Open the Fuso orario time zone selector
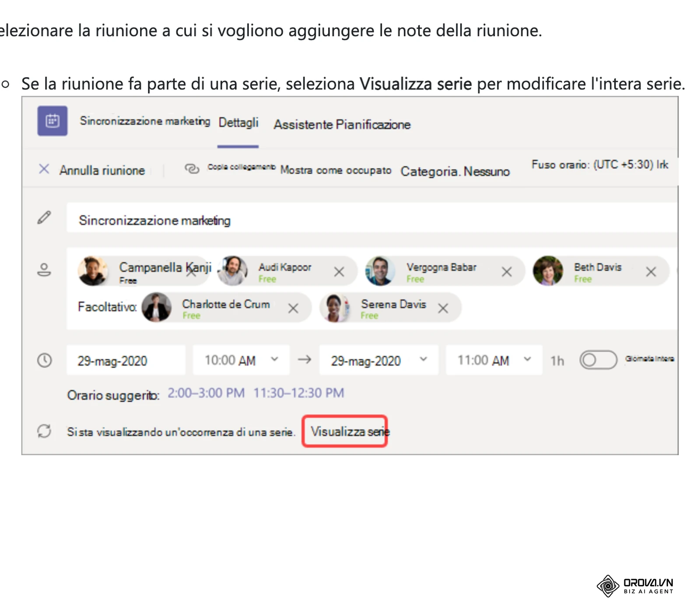The height and width of the screenshot is (615, 700). 600,165
